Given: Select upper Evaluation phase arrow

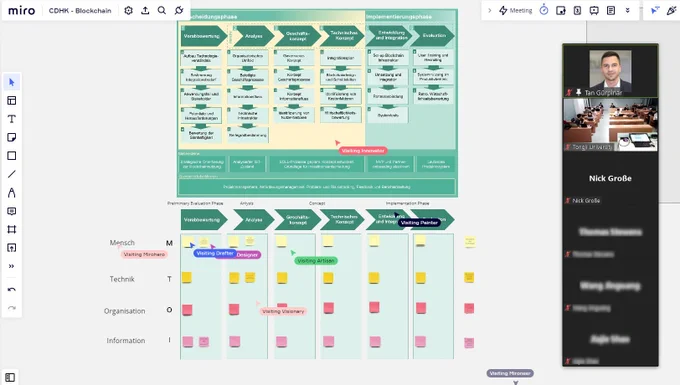Looking at the screenshot, I should (432, 36).
